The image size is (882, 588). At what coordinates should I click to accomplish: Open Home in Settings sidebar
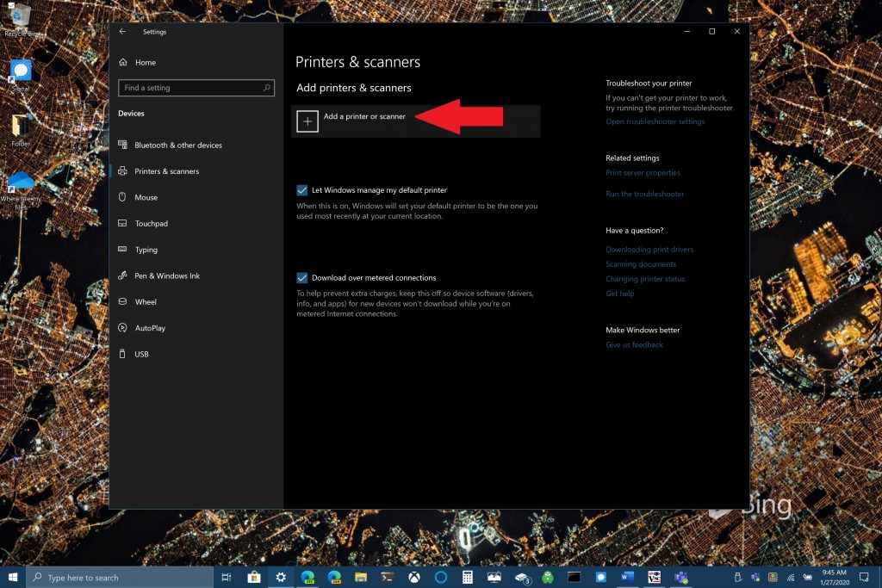pyautogui.click(x=145, y=62)
